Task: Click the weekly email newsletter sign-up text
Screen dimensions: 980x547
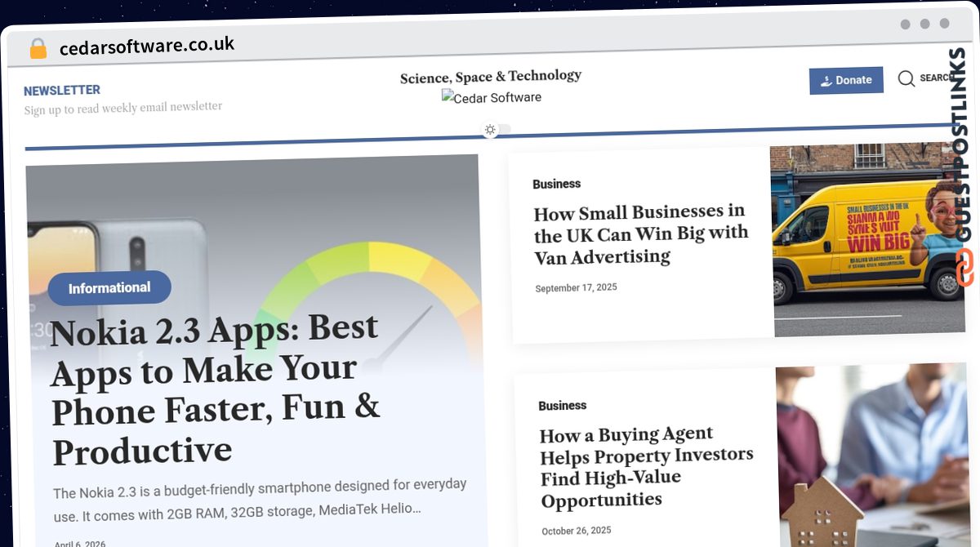Action: 122,109
